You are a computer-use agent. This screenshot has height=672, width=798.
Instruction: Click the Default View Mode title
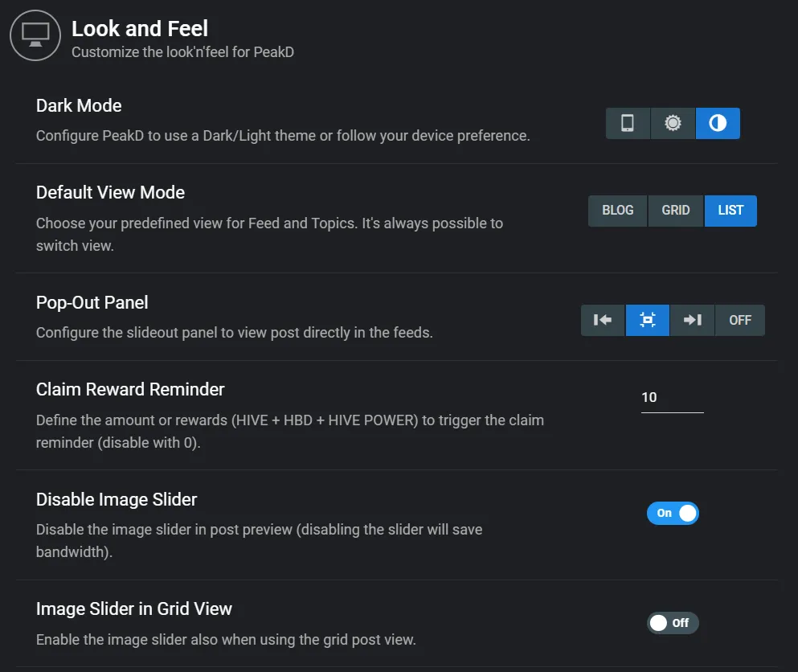tap(110, 192)
